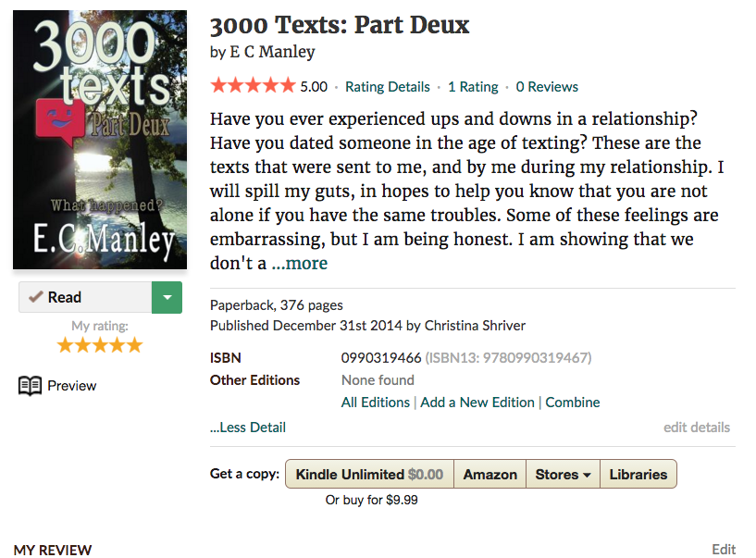This screenshot has width=756, height=558.
Task: Set my rating to the third star
Action: [x=100, y=345]
